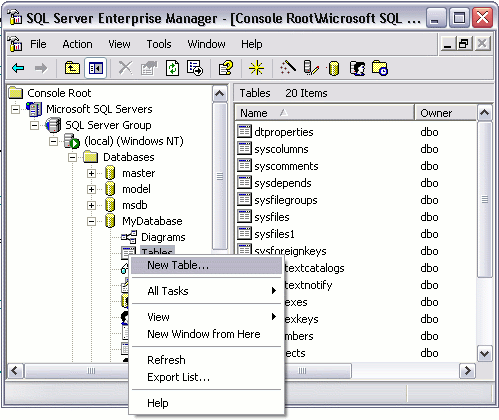Click the New Login toolbar icon
This screenshot has height=420, width=499.
click(x=357, y=68)
